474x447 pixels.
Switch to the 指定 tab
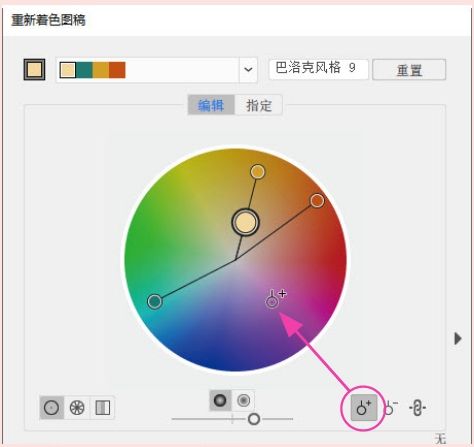tap(259, 105)
